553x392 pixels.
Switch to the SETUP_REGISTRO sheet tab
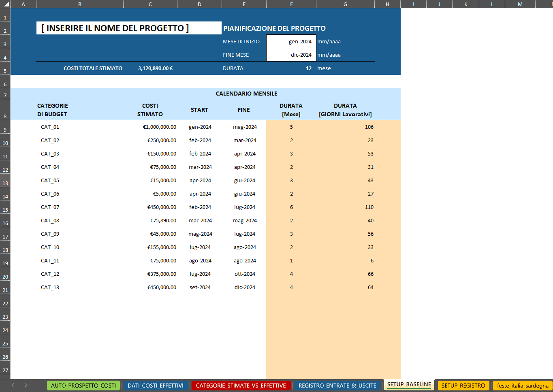click(x=463, y=385)
